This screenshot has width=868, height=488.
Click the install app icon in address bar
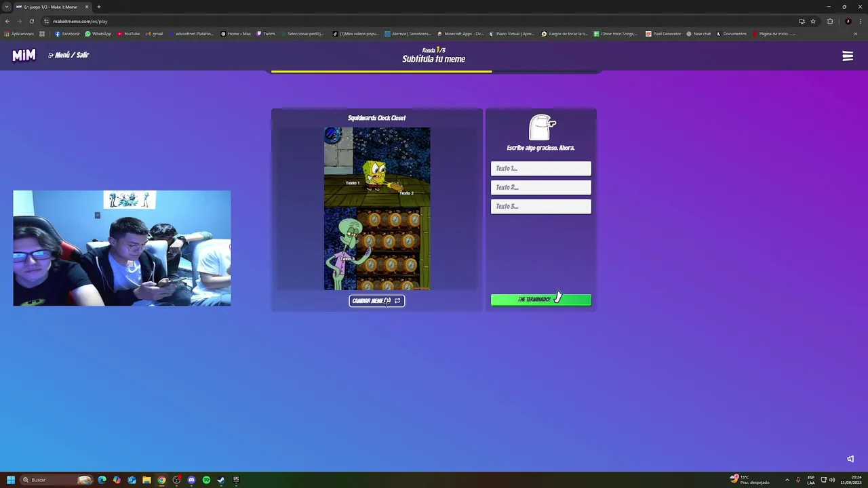point(802,21)
